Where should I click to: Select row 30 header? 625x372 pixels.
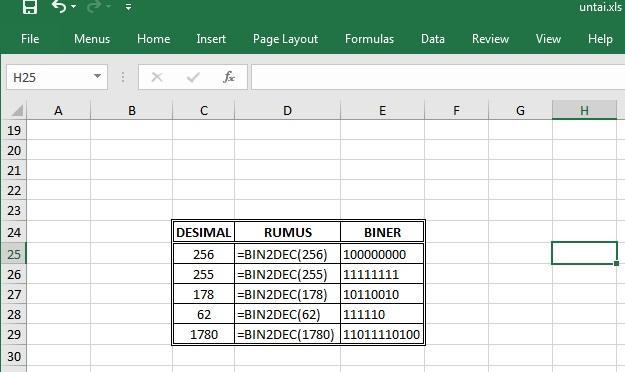pyautogui.click(x=14, y=356)
